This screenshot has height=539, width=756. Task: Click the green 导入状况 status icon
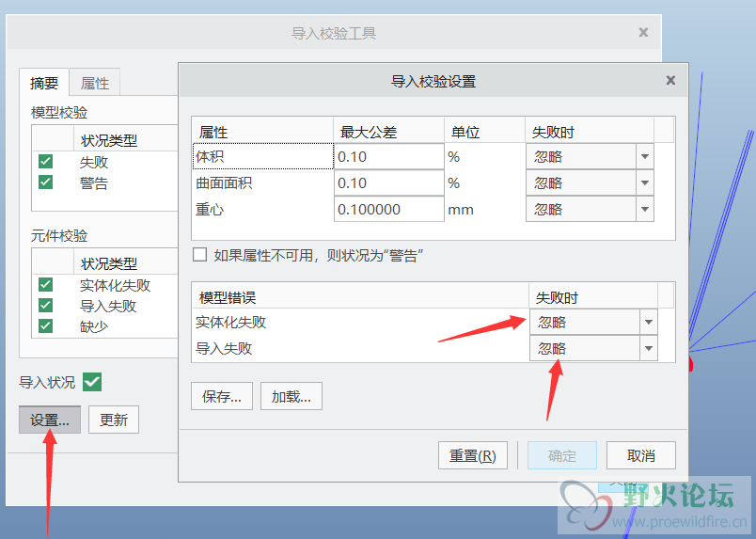click(92, 382)
